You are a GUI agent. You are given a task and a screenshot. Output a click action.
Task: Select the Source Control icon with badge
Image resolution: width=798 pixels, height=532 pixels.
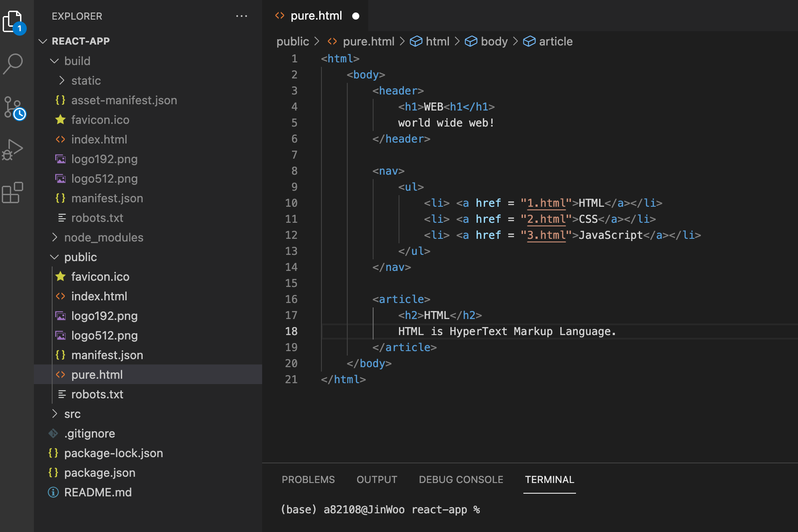pyautogui.click(x=13, y=108)
